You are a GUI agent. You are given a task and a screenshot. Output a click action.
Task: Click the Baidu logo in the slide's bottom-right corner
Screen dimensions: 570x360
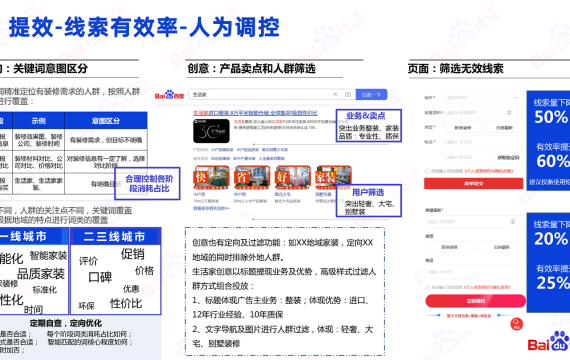[x=549, y=342]
